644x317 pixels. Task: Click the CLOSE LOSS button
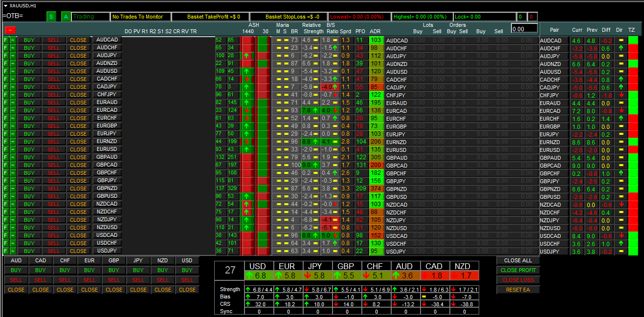coord(518,280)
